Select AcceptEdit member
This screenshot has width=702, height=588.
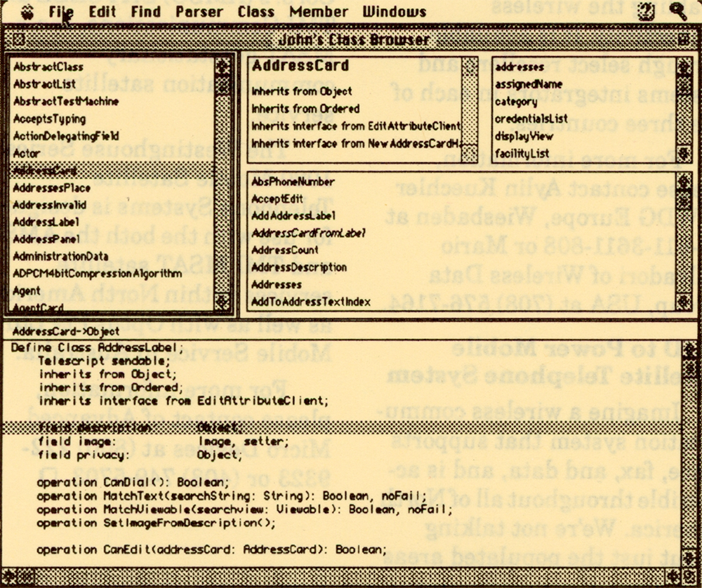(277, 199)
